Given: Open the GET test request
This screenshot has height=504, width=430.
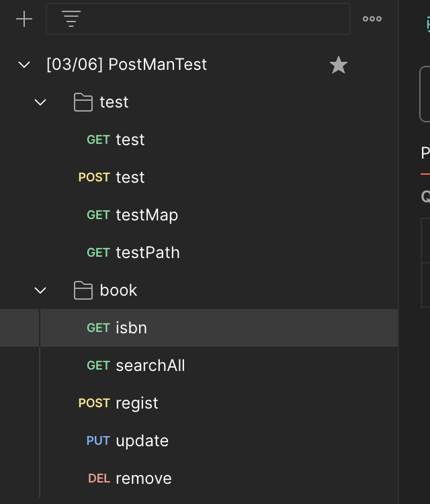Looking at the screenshot, I should [130, 140].
